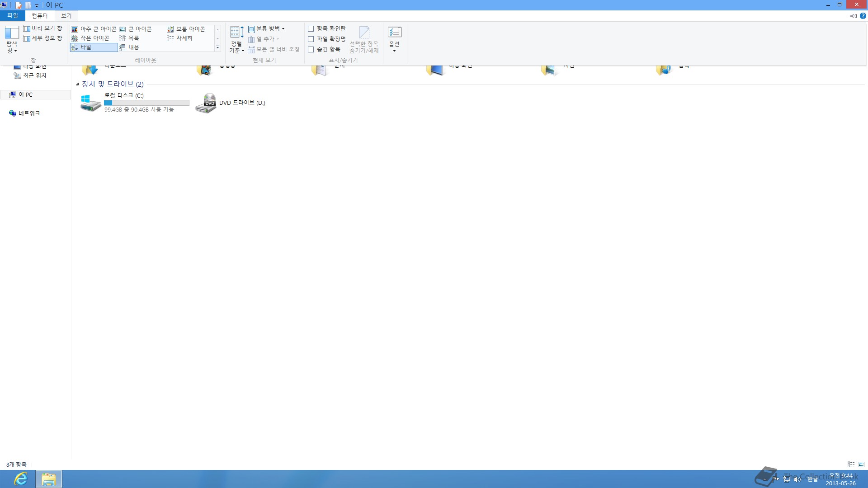Open the network tray icon
This screenshot has height=488, width=868.
click(x=787, y=479)
